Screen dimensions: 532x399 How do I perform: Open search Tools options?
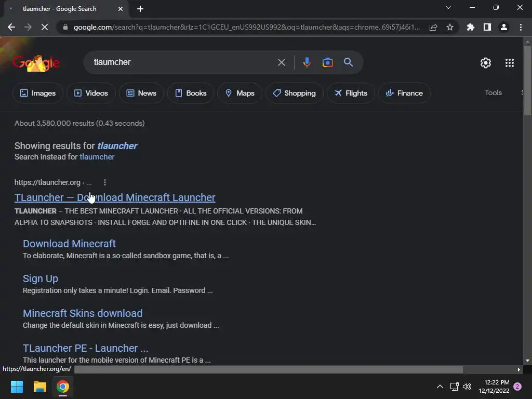[493, 92]
